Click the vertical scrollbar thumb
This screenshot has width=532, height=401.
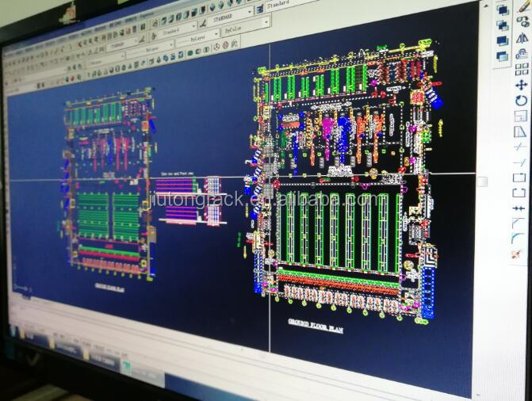(x=482, y=181)
